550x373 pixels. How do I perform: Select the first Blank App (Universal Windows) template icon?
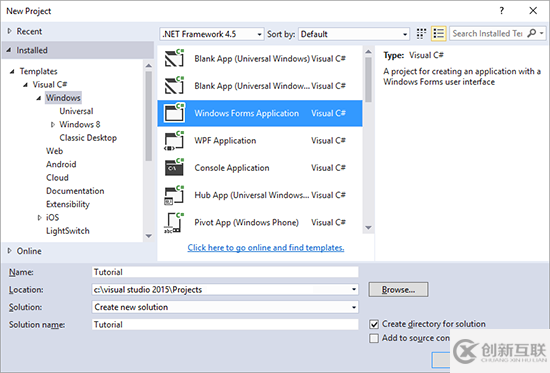174,58
